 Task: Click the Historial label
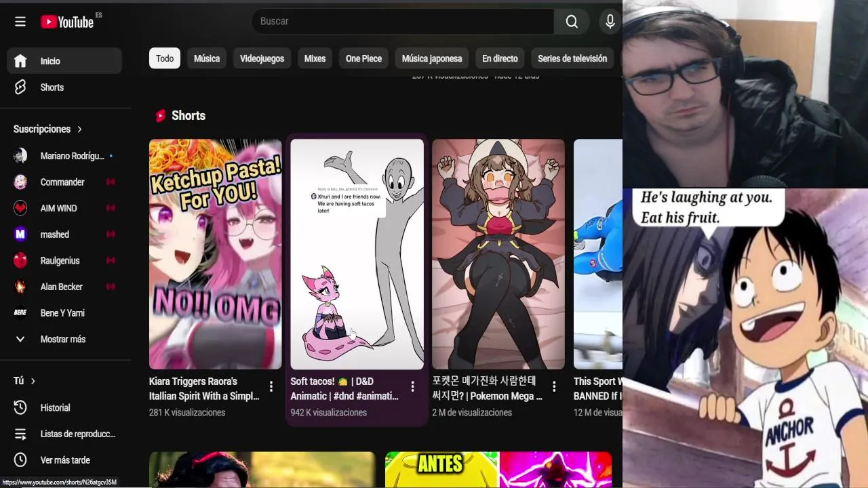click(56, 408)
